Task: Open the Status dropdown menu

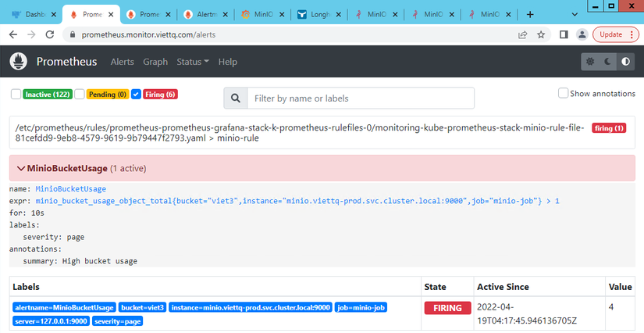Action: [x=192, y=62]
